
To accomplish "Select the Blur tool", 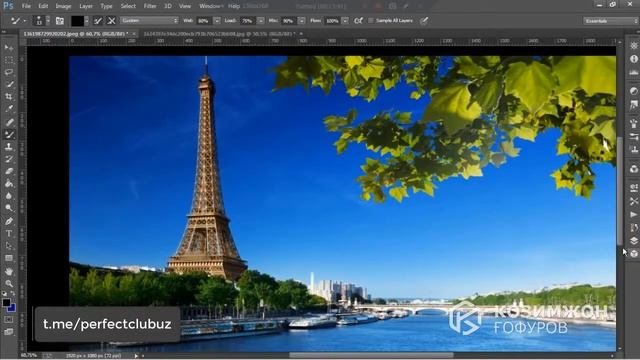I will (x=9, y=196).
